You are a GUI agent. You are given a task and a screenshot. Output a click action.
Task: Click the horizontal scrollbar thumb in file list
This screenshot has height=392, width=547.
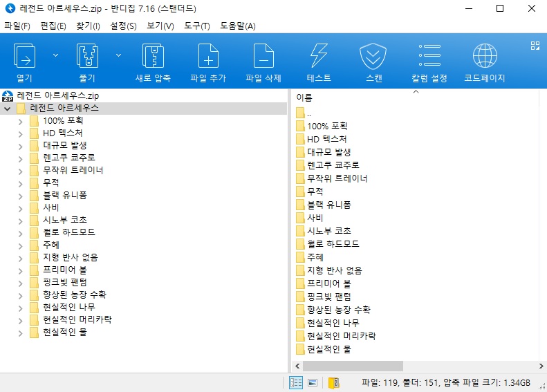coord(353,366)
